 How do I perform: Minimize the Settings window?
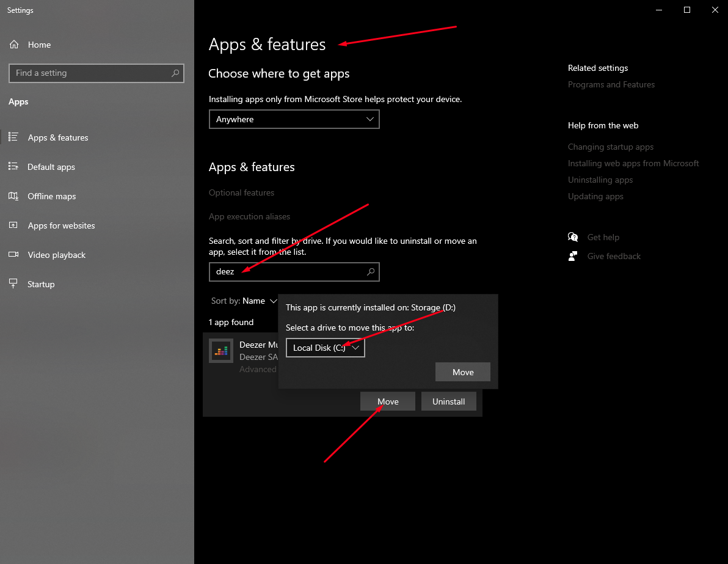659,10
